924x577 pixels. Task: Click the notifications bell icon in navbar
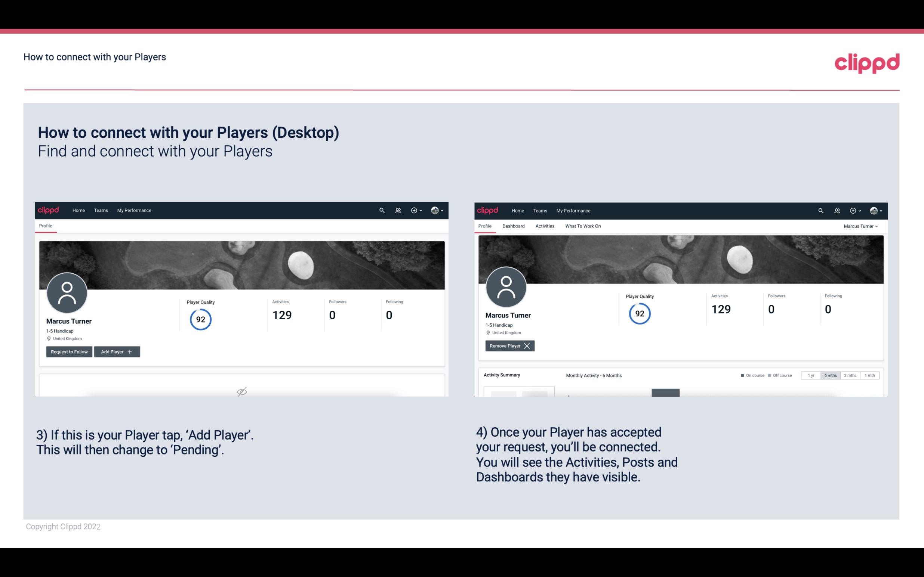pyautogui.click(x=397, y=210)
